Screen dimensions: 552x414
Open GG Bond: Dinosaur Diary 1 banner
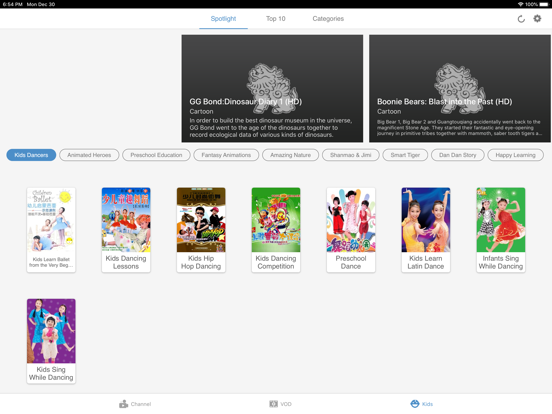pos(272,88)
